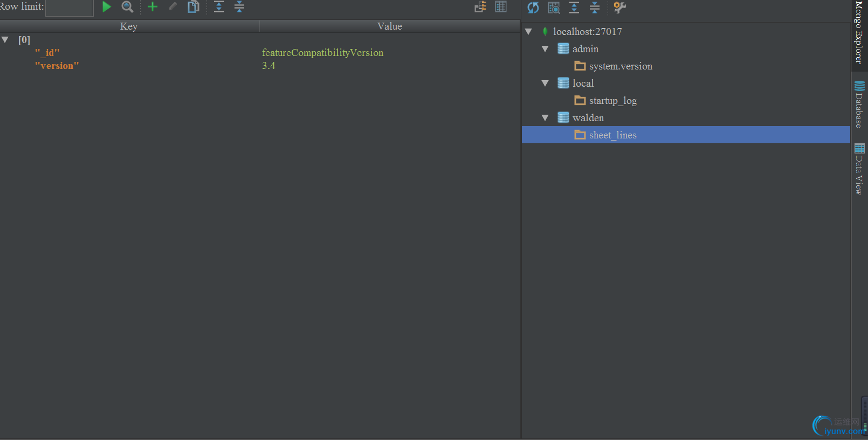This screenshot has width=868, height=440.
Task: Select the featureCompatibilityVersion value
Action: point(323,53)
